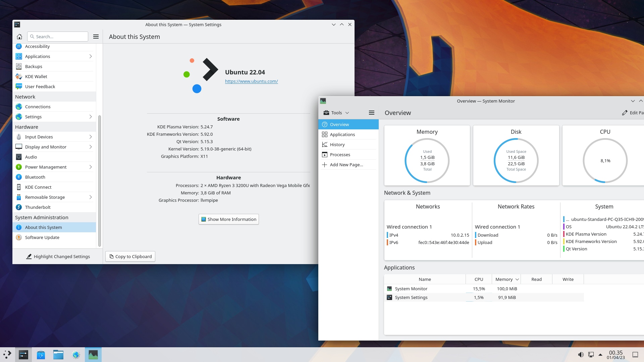Click the Show More Information button
The image size is (644, 362).
tap(229, 219)
